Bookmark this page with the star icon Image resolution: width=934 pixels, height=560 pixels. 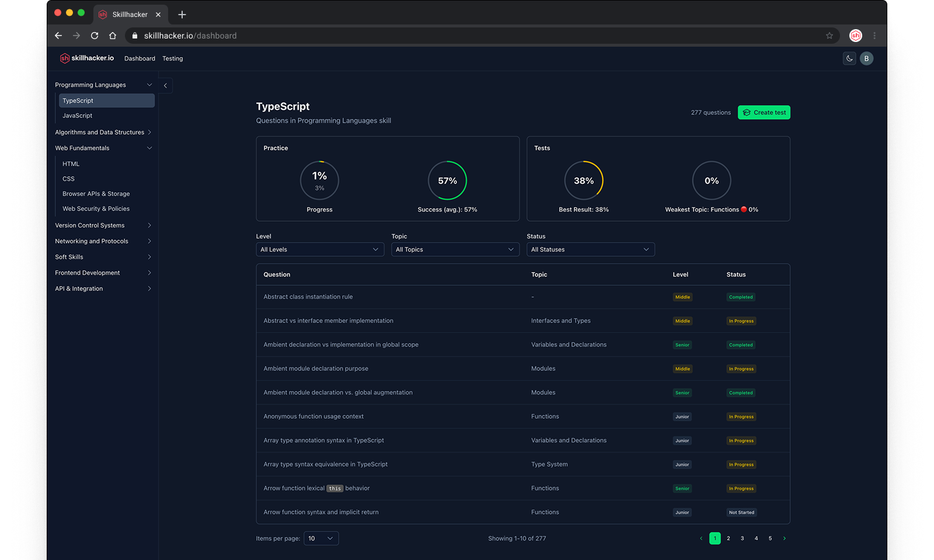point(830,36)
